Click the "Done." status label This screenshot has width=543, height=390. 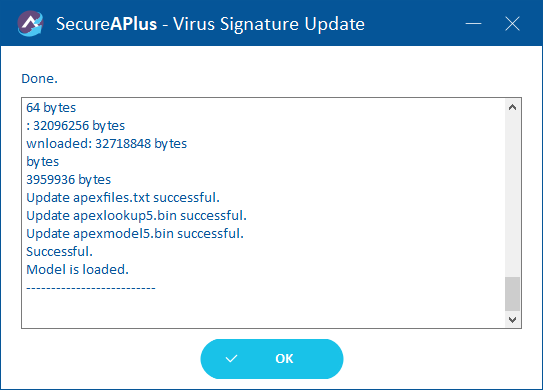[39, 79]
